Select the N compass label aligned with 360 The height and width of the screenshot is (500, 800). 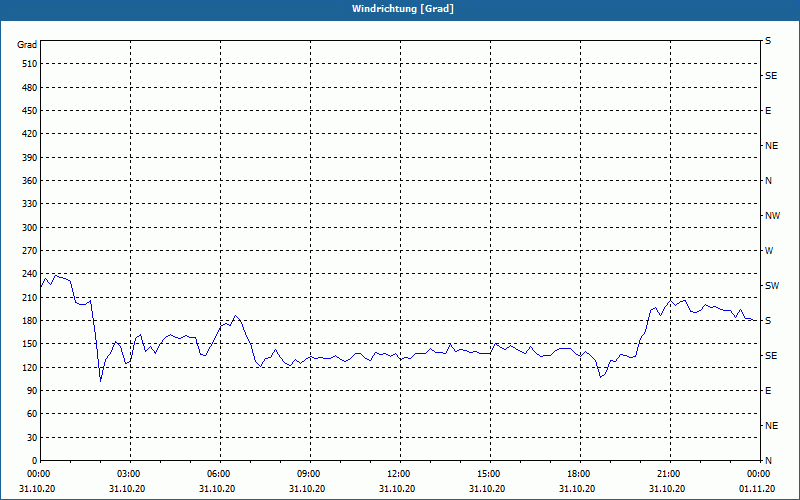tap(768, 181)
